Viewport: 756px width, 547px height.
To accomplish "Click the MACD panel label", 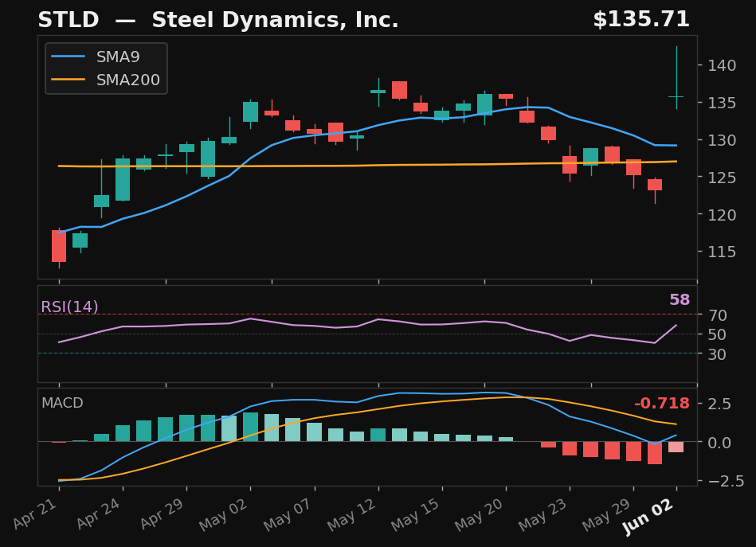I will pos(62,402).
